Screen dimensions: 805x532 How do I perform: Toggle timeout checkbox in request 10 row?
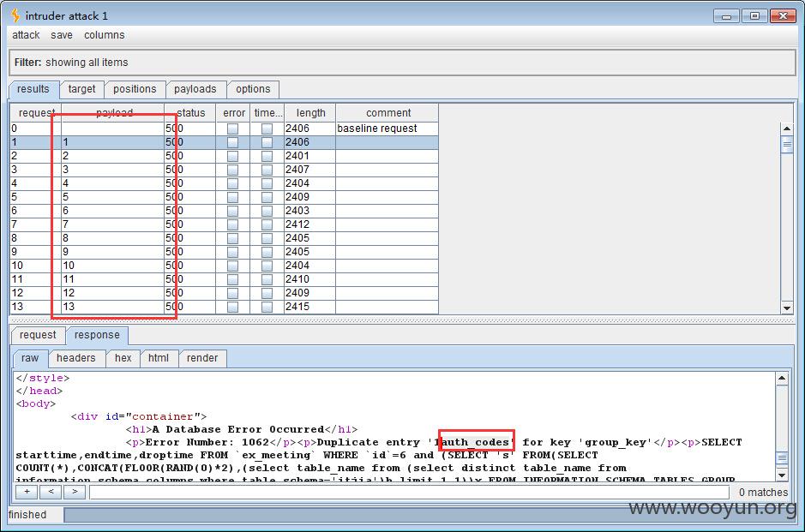[x=267, y=266]
